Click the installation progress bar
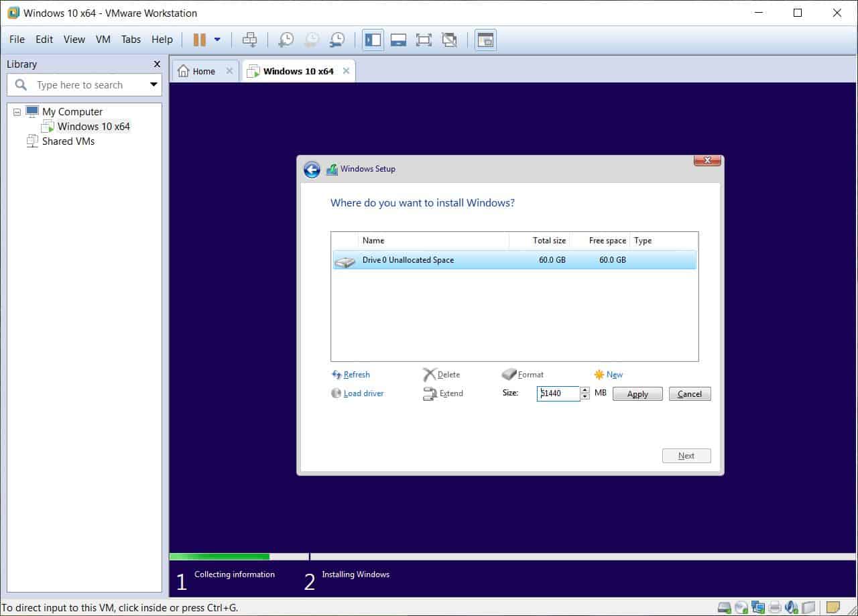 click(x=513, y=556)
